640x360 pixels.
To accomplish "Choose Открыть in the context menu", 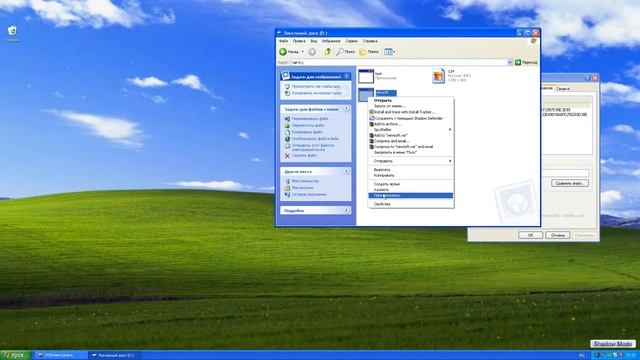I will (x=411, y=100).
